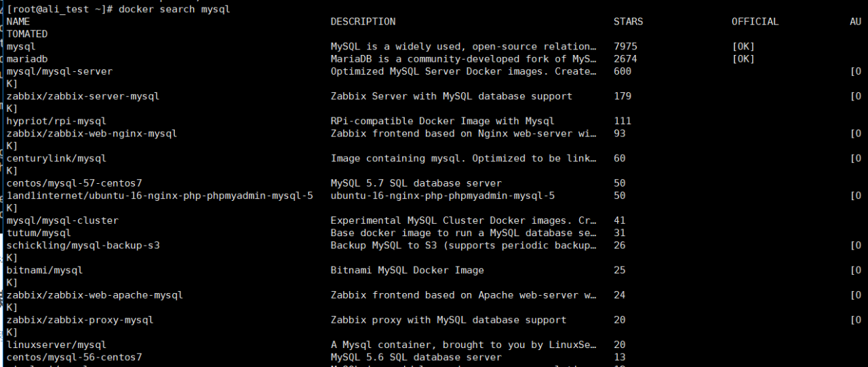
Task: Select the centurylink/mysql image name
Action: pyautogui.click(x=56, y=158)
